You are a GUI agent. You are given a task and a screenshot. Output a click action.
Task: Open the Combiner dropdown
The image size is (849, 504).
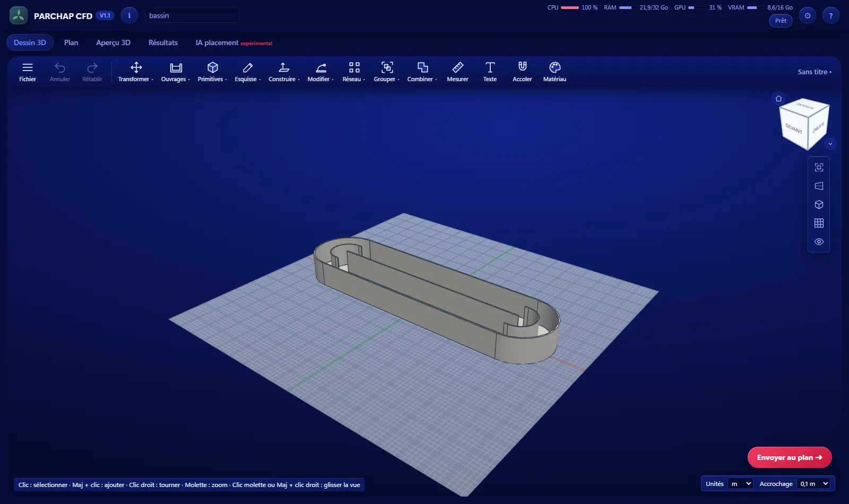click(x=422, y=72)
